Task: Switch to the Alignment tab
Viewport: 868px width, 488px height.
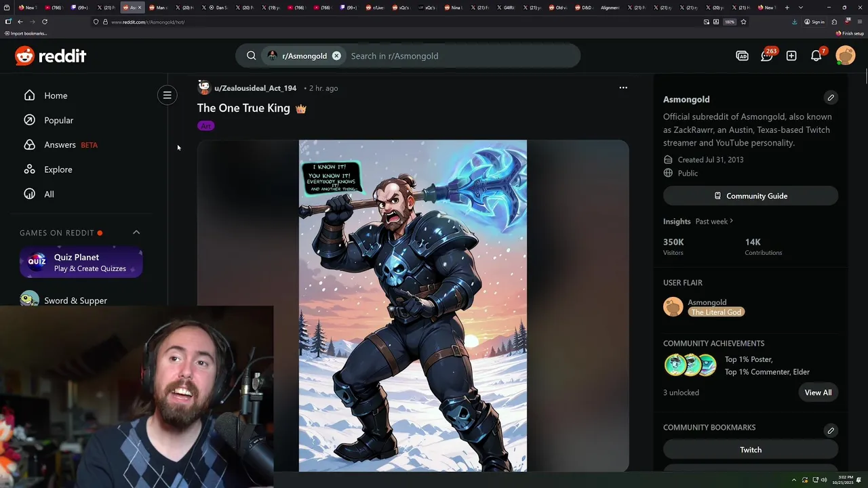Action: pyautogui.click(x=609, y=7)
